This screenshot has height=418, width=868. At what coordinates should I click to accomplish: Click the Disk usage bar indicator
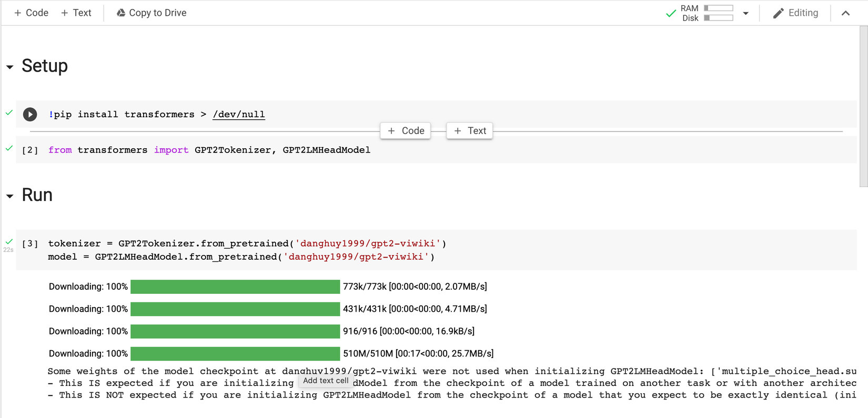(719, 18)
